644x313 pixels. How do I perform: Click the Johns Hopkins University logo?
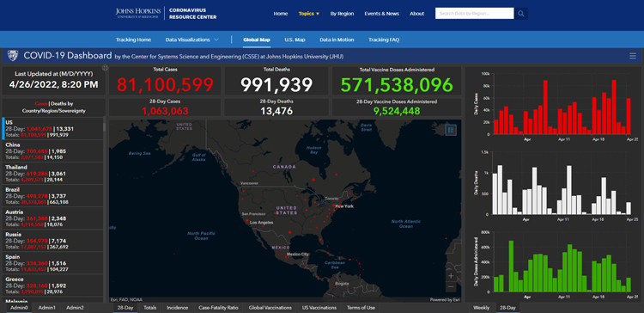[x=139, y=13]
